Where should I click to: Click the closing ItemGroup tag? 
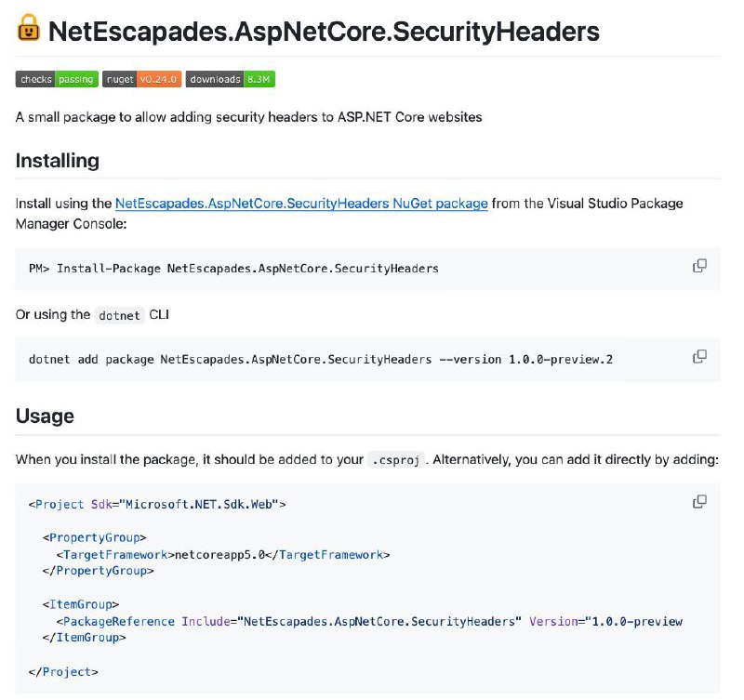(x=84, y=638)
